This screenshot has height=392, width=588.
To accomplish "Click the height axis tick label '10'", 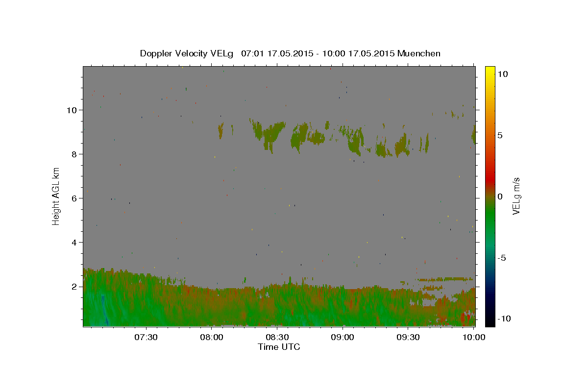I will 72,110.
